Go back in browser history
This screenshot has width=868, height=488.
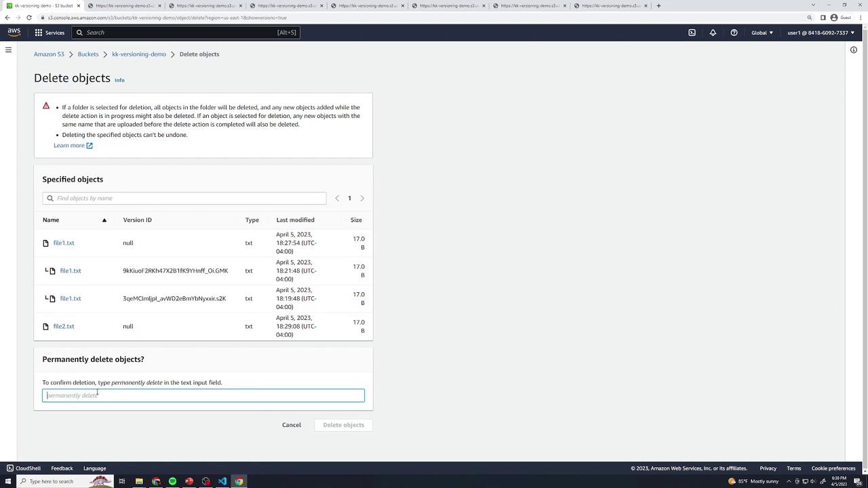(x=7, y=18)
